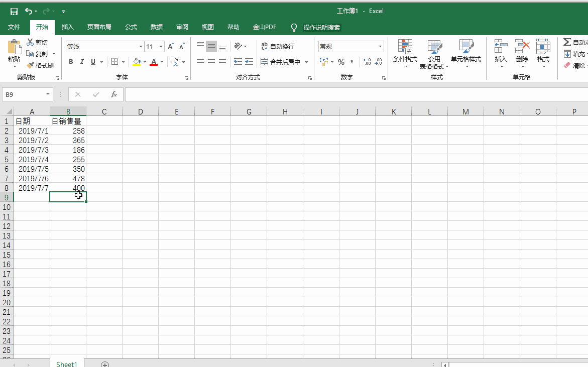Click the increase font size icon
The height and width of the screenshot is (367, 588).
point(171,47)
